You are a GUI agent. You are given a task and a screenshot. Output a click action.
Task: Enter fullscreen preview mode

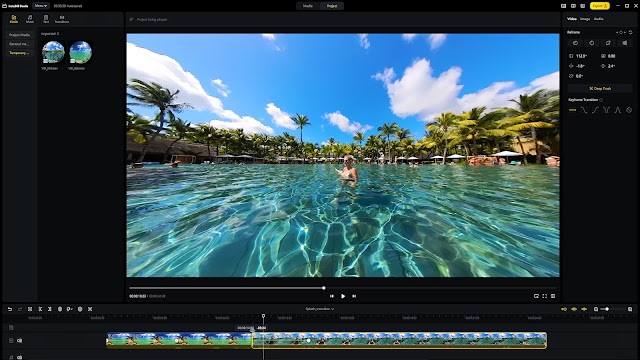click(x=544, y=296)
